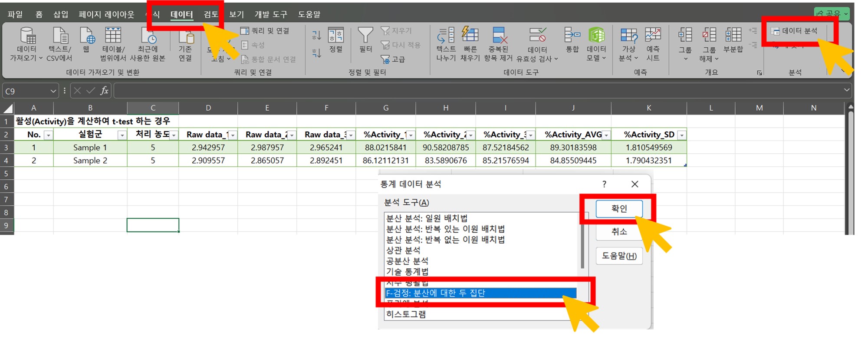868x346 pixels.
Task: Select cell containing 'Sample 1'
Action: pyautogui.click(x=90, y=148)
